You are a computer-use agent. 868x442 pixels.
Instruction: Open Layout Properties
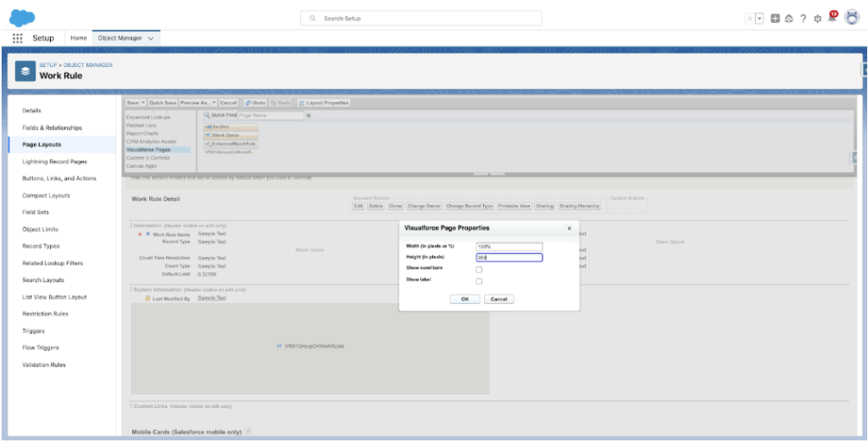(x=323, y=103)
